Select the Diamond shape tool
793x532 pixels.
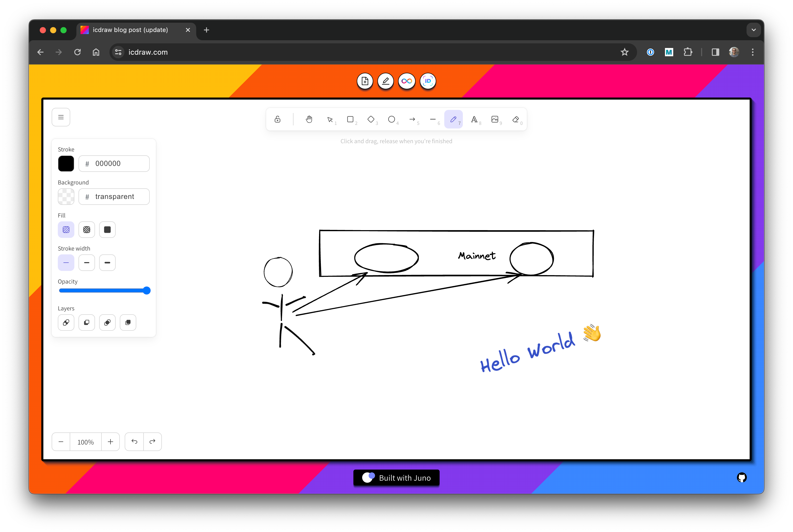coord(371,119)
